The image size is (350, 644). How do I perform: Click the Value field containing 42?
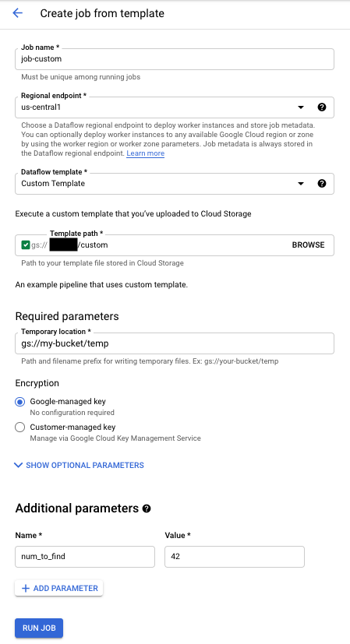[x=235, y=557]
